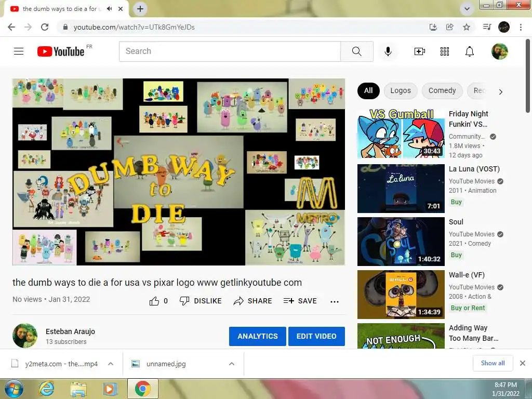Open the Create video camera icon

[420, 51]
